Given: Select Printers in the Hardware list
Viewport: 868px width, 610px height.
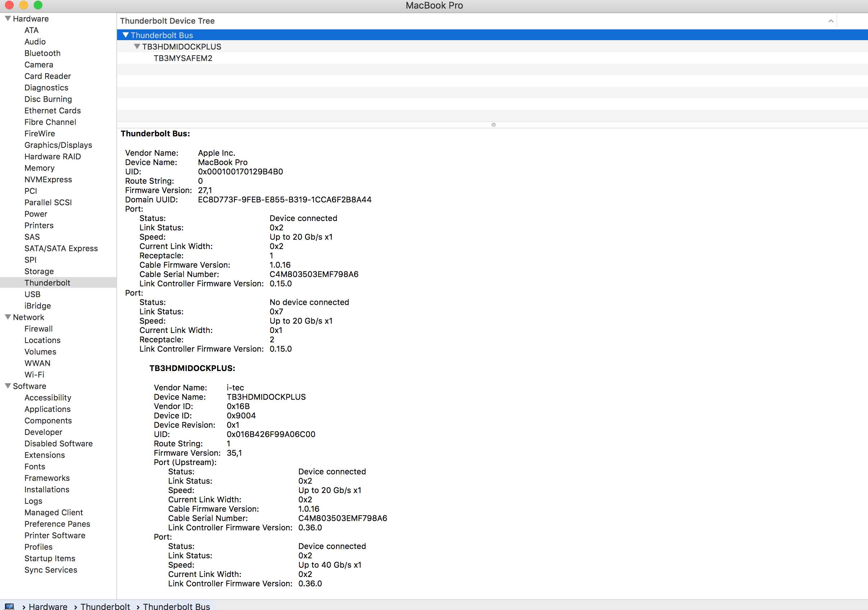Looking at the screenshot, I should click(39, 225).
